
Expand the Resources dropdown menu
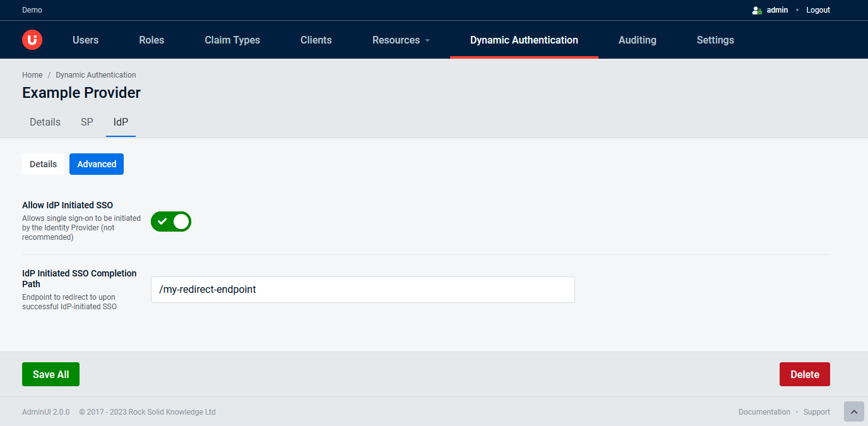401,39
